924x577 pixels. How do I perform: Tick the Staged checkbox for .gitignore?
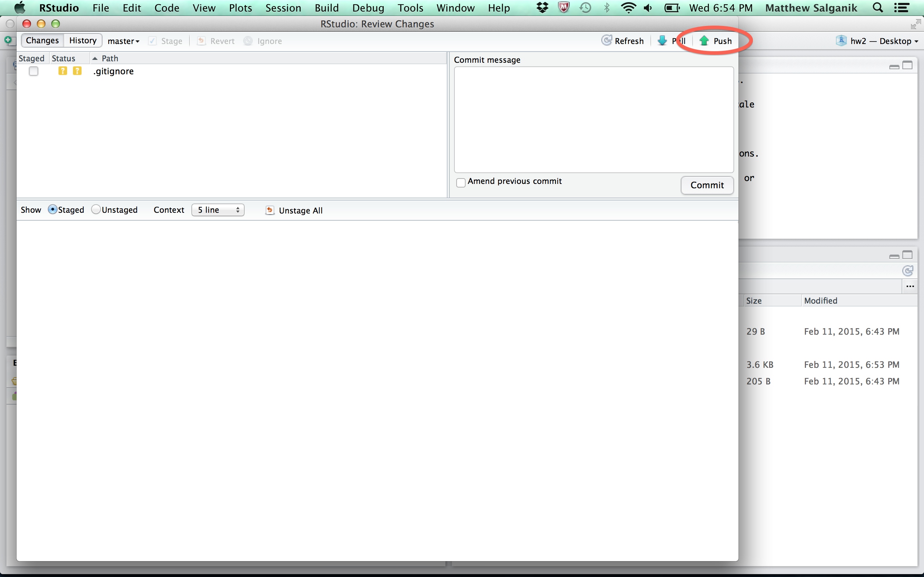34,71
